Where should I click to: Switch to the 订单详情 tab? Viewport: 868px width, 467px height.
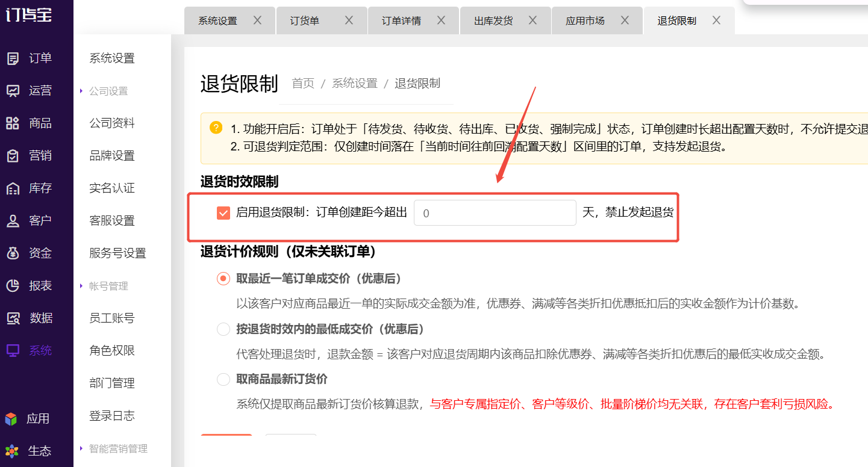coord(401,21)
